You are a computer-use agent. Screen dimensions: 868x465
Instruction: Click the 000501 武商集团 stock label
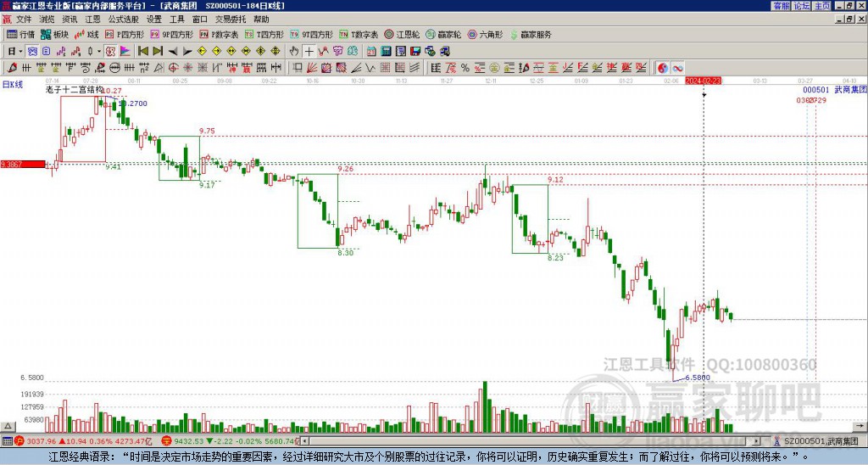pos(835,90)
